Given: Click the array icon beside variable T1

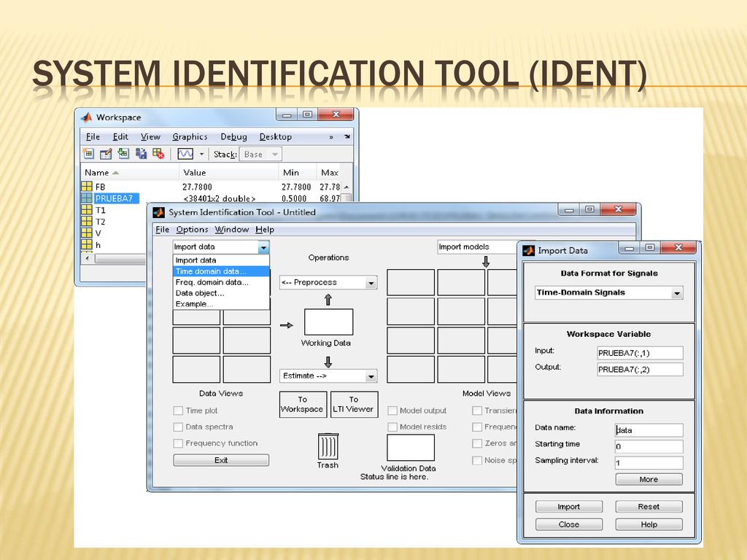Looking at the screenshot, I should click(87, 210).
